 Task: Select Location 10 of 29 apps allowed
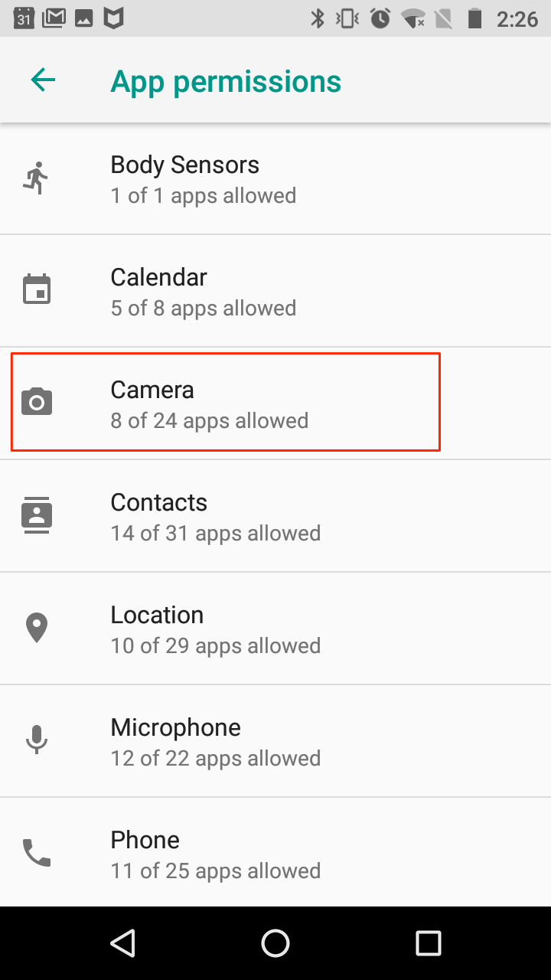[x=275, y=629]
